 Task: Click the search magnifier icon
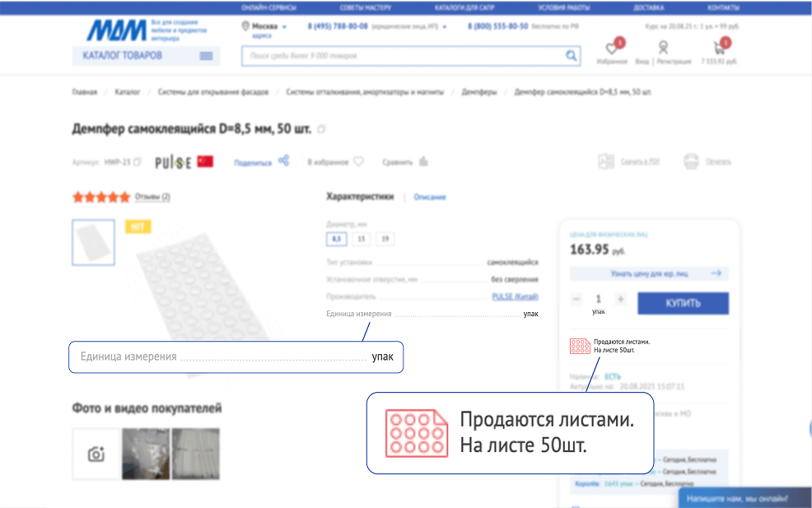[x=572, y=56]
